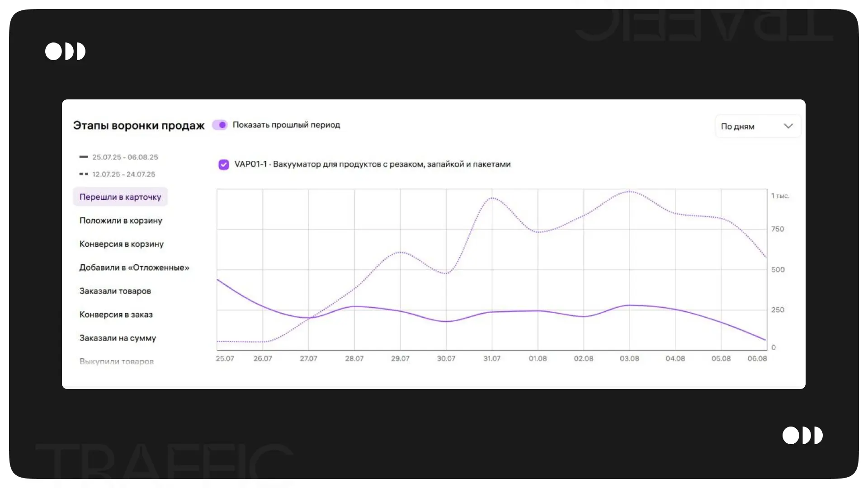Toggle 'Показать прошлый период' switch

coord(220,125)
